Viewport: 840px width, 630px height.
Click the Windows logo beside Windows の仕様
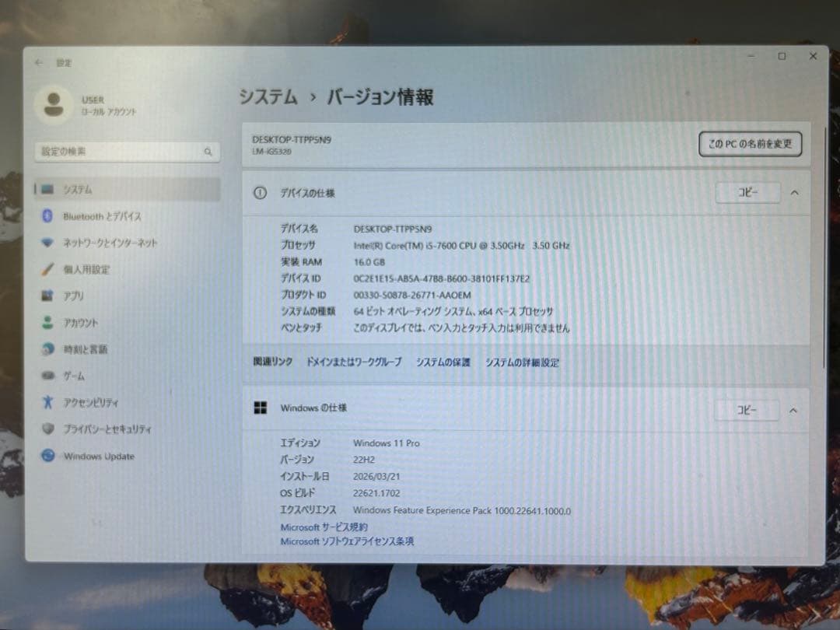261,408
